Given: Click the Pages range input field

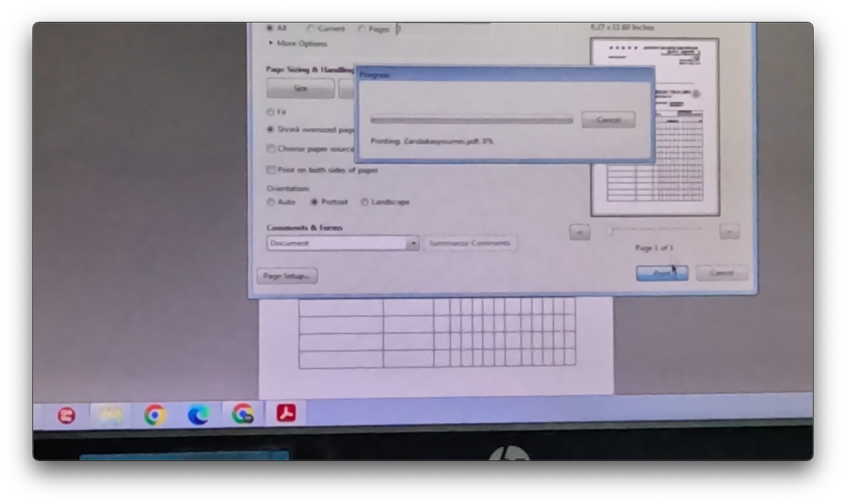Looking at the screenshot, I should [x=443, y=29].
